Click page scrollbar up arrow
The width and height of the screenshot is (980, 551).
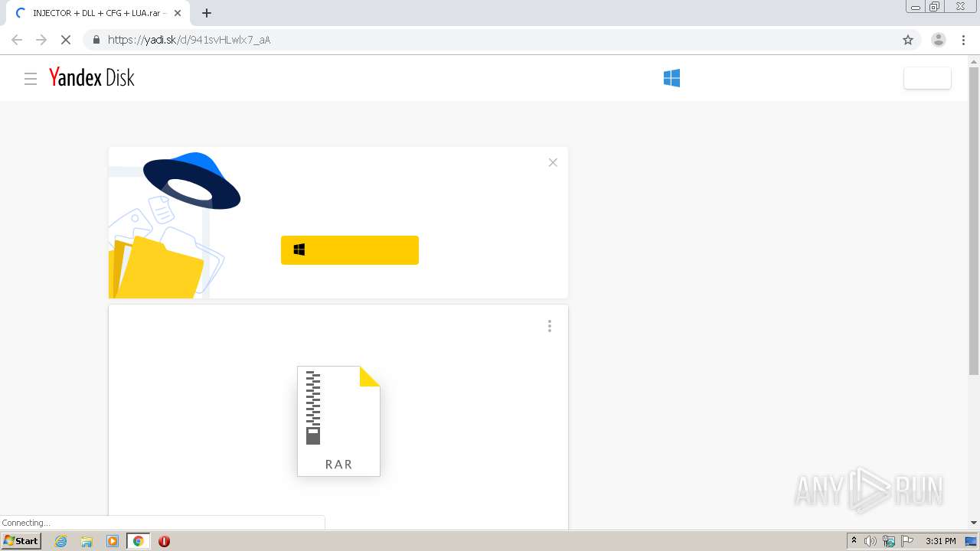click(x=974, y=60)
